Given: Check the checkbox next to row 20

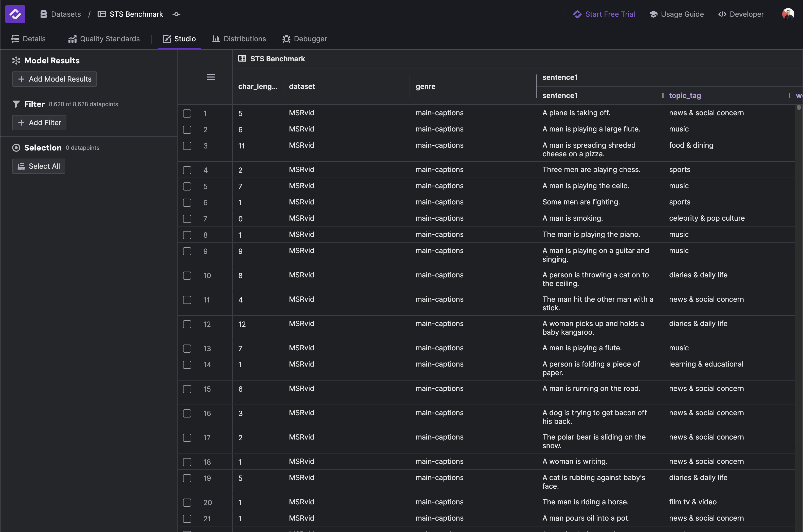Looking at the screenshot, I should point(187,502).
